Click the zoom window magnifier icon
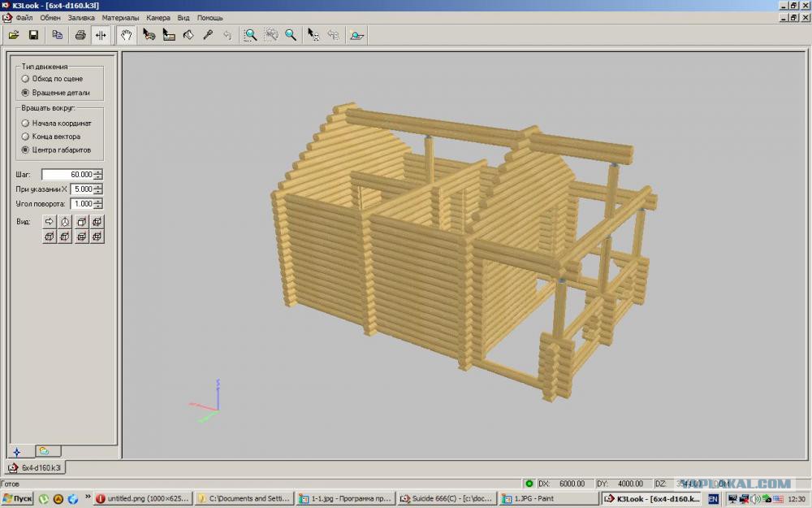 click(250, 35)
